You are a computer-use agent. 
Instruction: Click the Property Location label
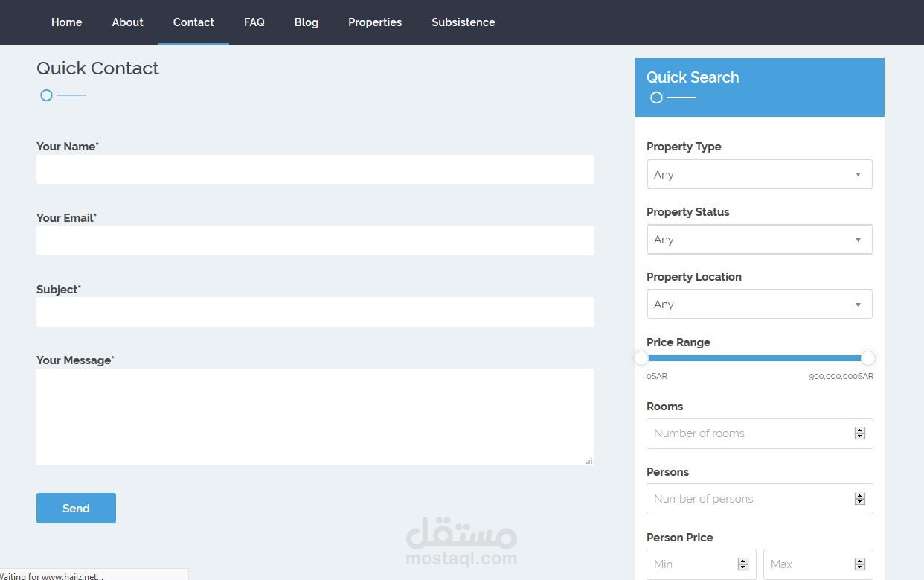pos(694,277)
